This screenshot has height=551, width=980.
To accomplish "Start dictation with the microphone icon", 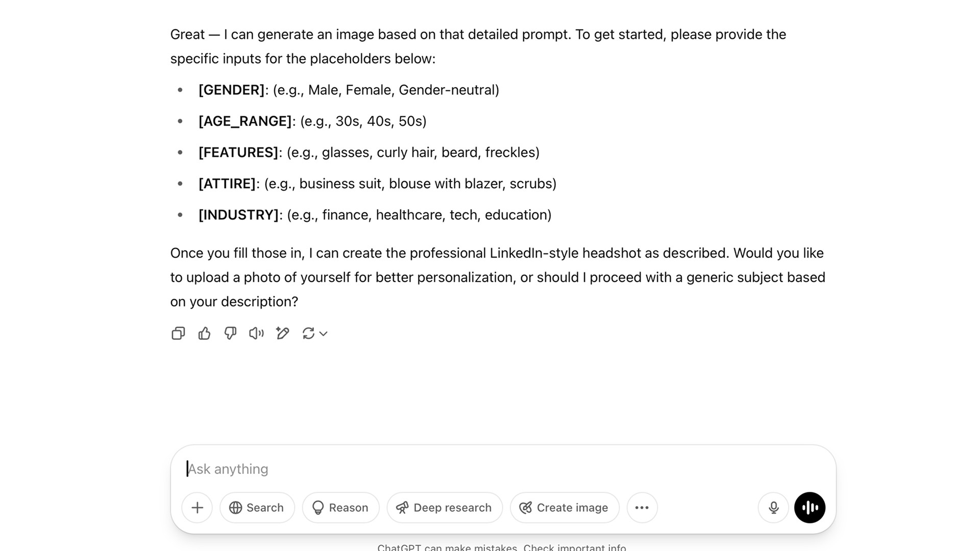I will coord(774,508).
